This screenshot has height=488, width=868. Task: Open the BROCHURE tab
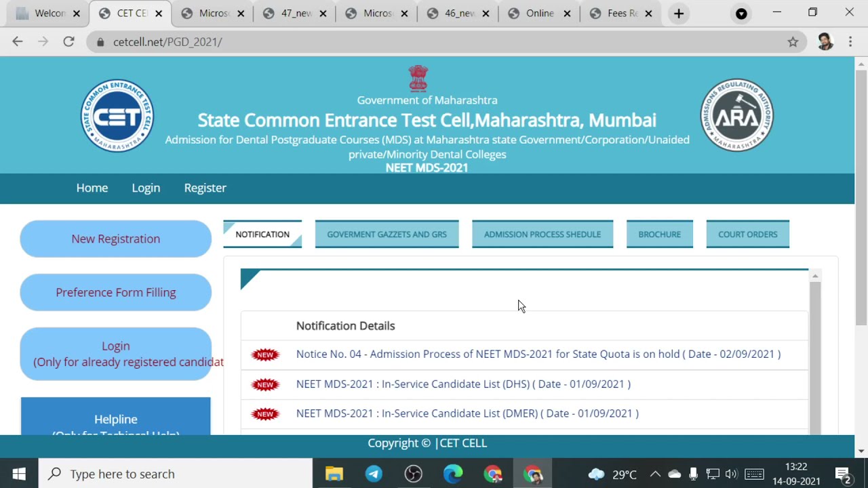tap(659, 235)
